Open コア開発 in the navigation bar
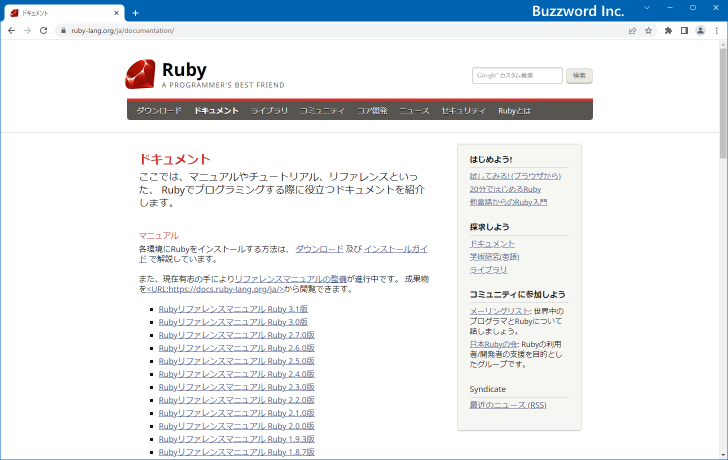Viewport: 728px width, 460px height. 372,110
